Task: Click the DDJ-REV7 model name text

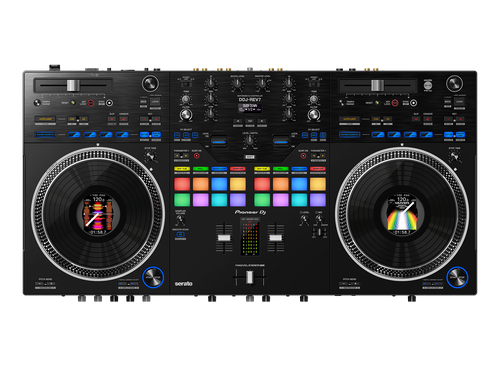Action: click(250, 99)
